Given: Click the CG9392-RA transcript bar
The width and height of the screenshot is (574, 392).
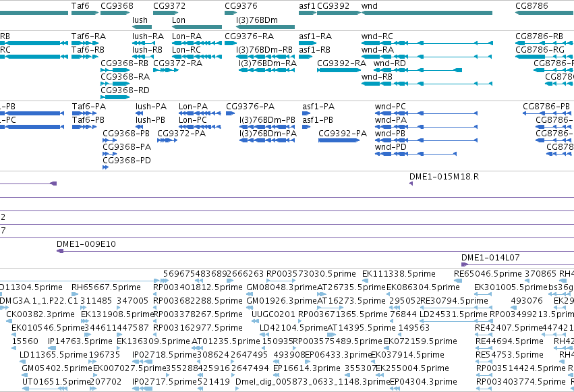Looking at the screenshot, I should point(339,70).
